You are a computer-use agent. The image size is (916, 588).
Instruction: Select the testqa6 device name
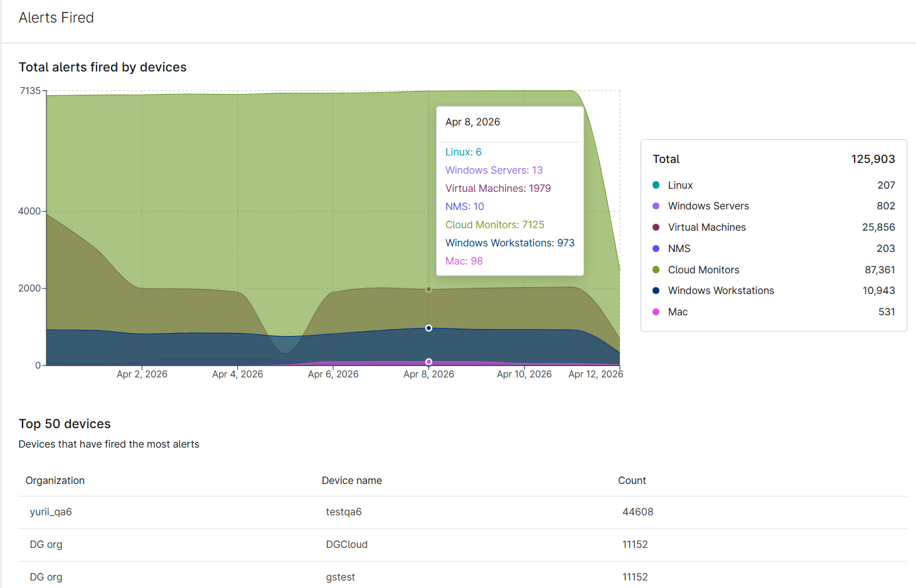pyautogui.click(x=344, y=512)
